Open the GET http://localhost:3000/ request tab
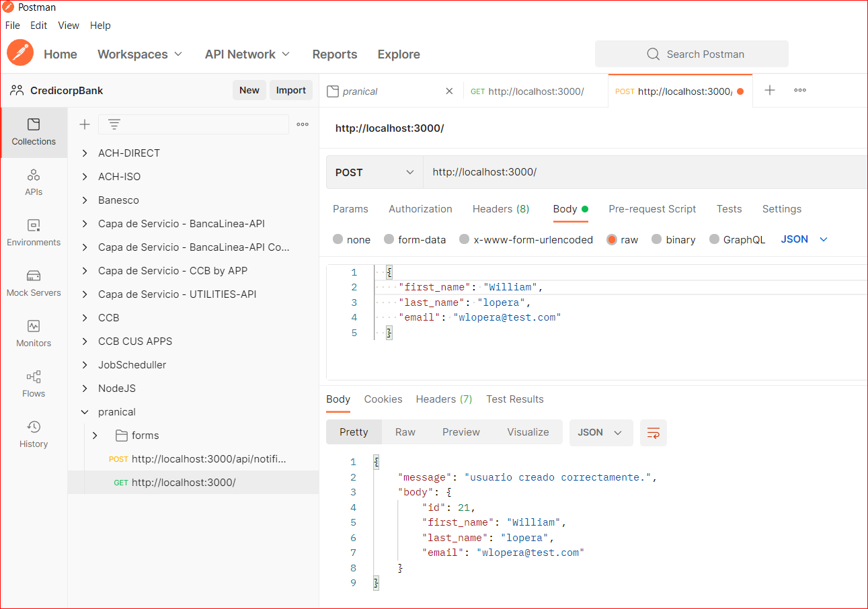This screenshot has width=868, height=609. coord(535,91)
